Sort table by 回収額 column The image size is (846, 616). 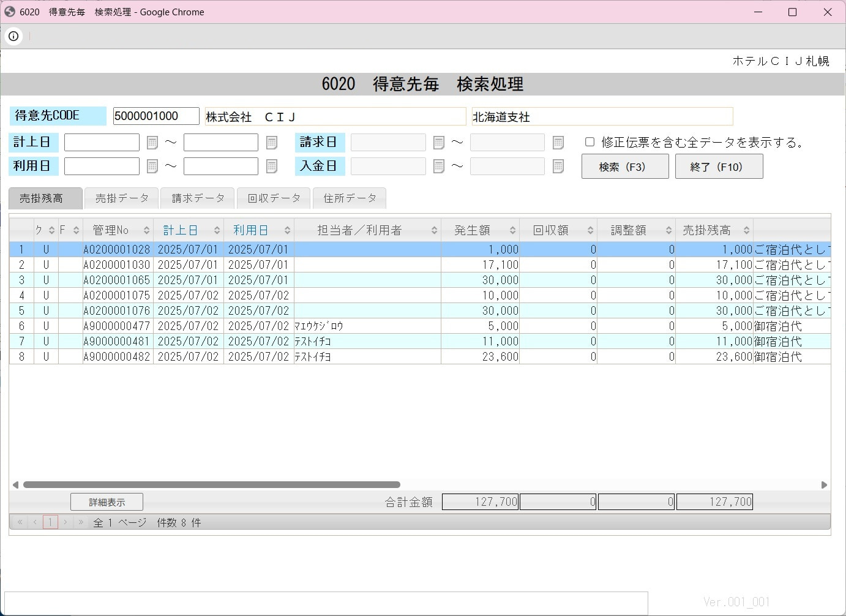point(558,230)
